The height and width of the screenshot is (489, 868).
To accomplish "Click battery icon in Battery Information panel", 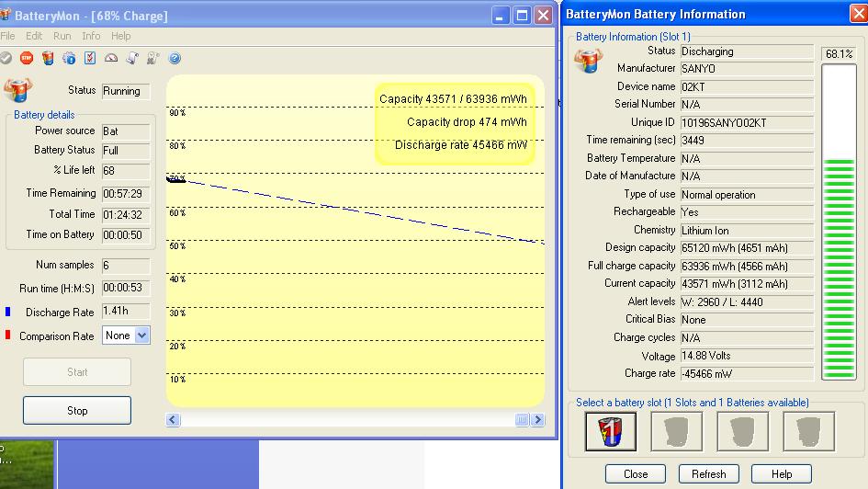I will point(588,61).
